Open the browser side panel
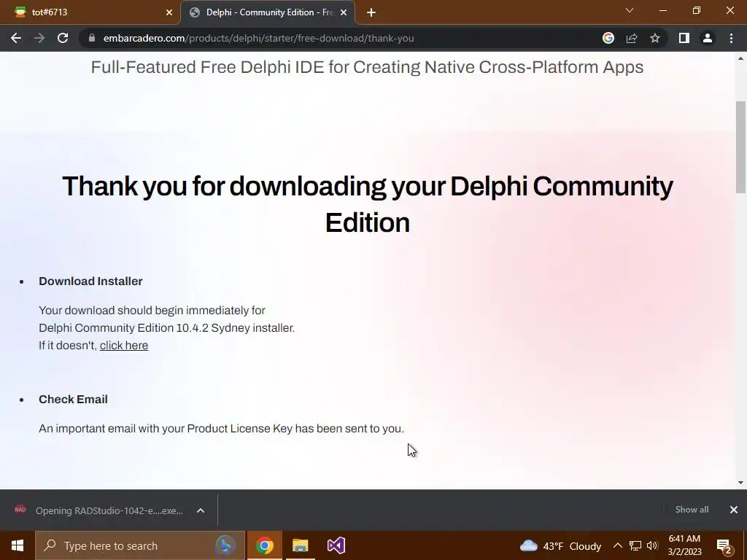The height and width of the screenshot is (560, 747). click(684, 38)
